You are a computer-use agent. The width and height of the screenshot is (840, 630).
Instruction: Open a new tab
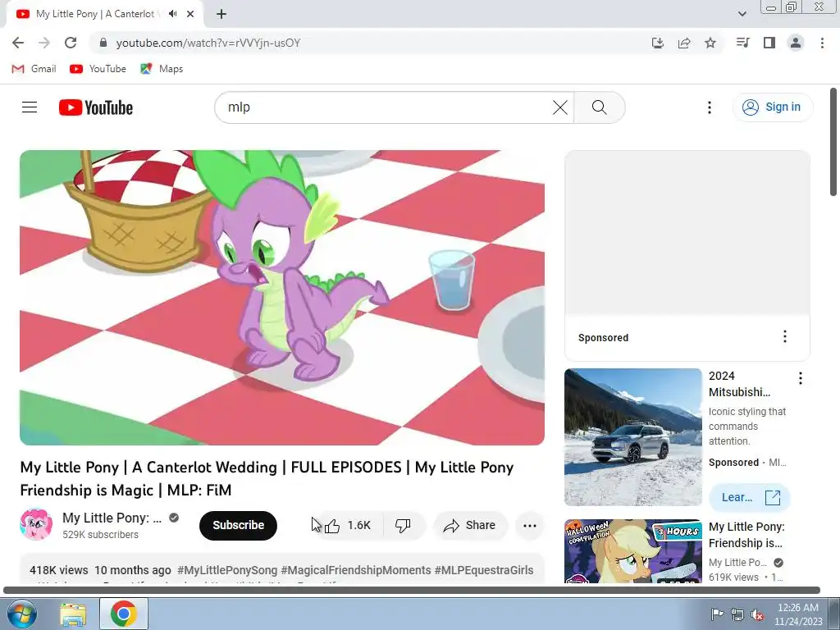click(x=221, y=14)
